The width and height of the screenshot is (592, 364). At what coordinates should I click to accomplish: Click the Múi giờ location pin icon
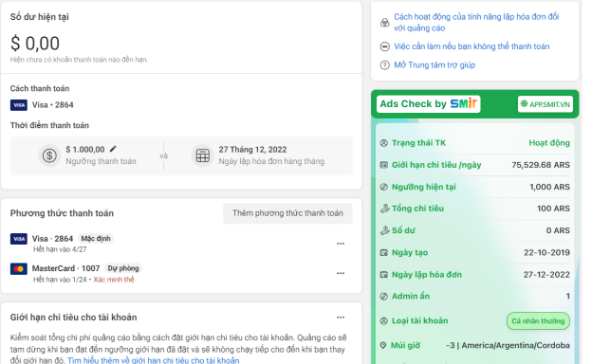(383, 346)
